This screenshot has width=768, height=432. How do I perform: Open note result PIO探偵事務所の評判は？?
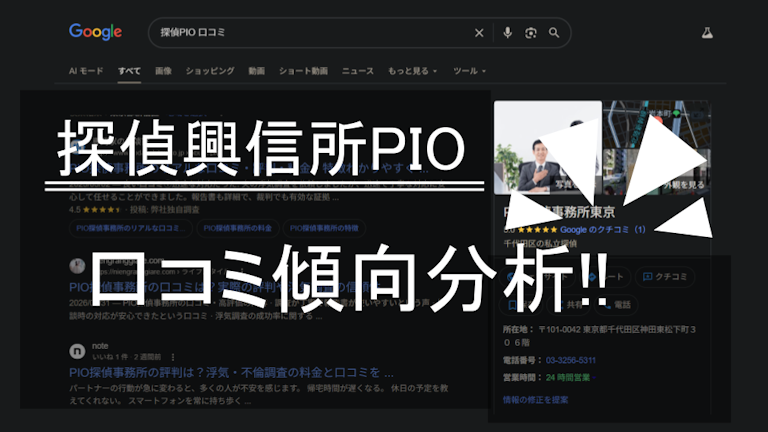pyautogui.click(x=231, y=373)
